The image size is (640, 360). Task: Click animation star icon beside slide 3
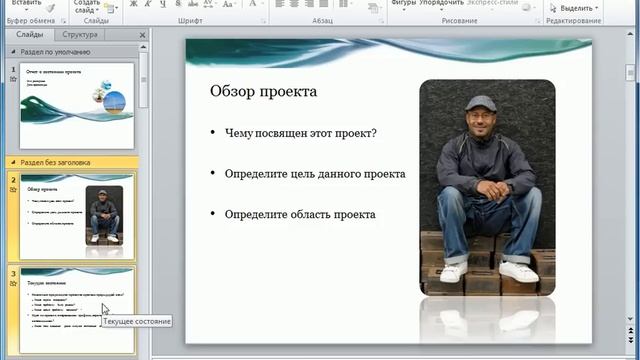tap(13, 283)
